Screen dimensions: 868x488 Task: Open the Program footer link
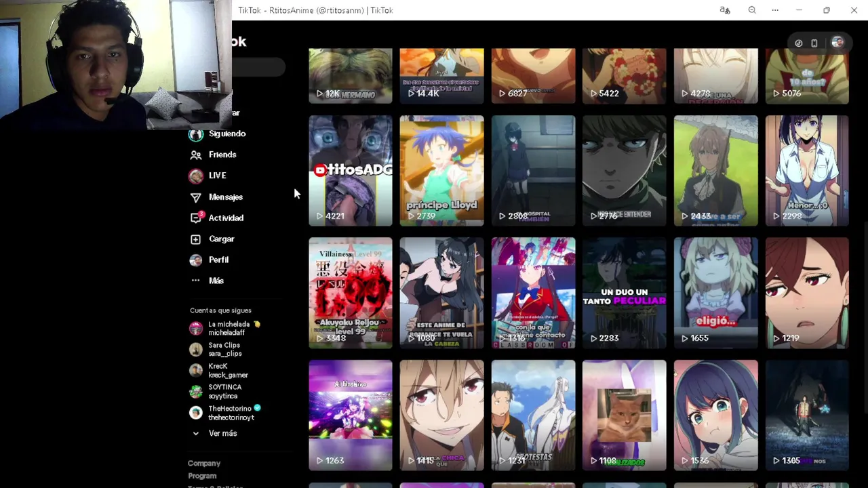[202, 476]
